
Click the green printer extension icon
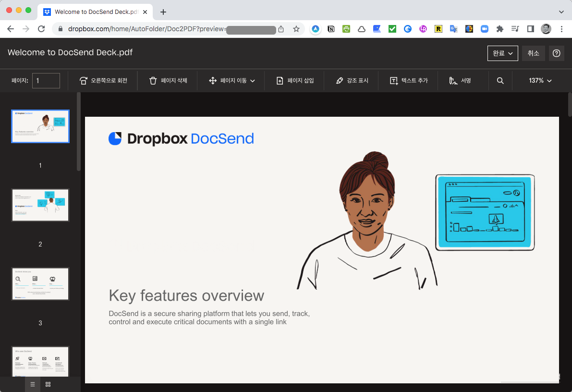[346, 29]
